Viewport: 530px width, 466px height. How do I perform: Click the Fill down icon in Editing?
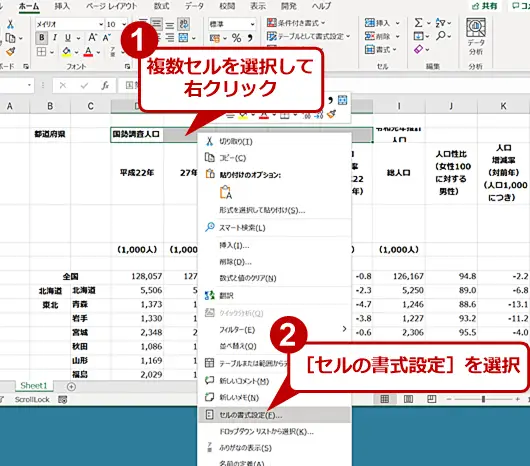(418, 36)
